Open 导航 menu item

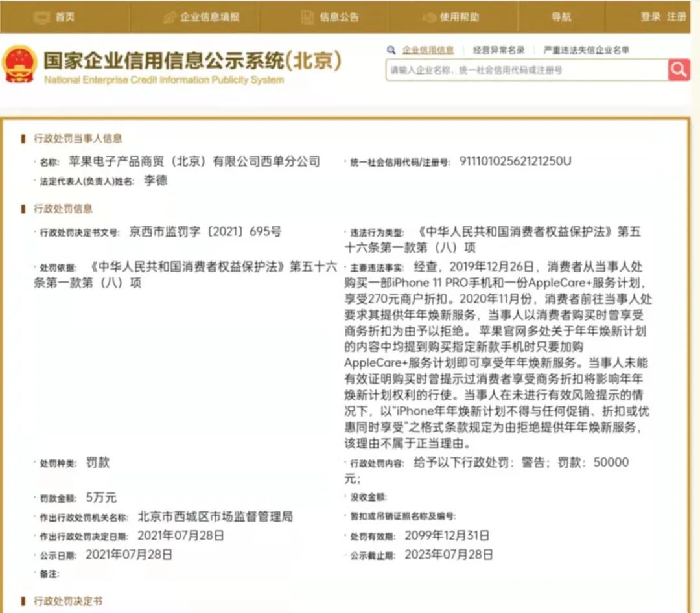tap(561, 17)
